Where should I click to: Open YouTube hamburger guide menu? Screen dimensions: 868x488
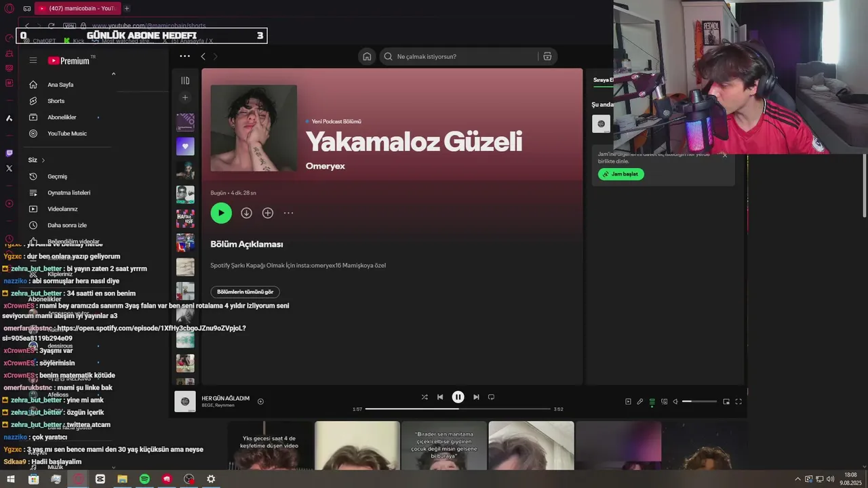coord(33,60)
